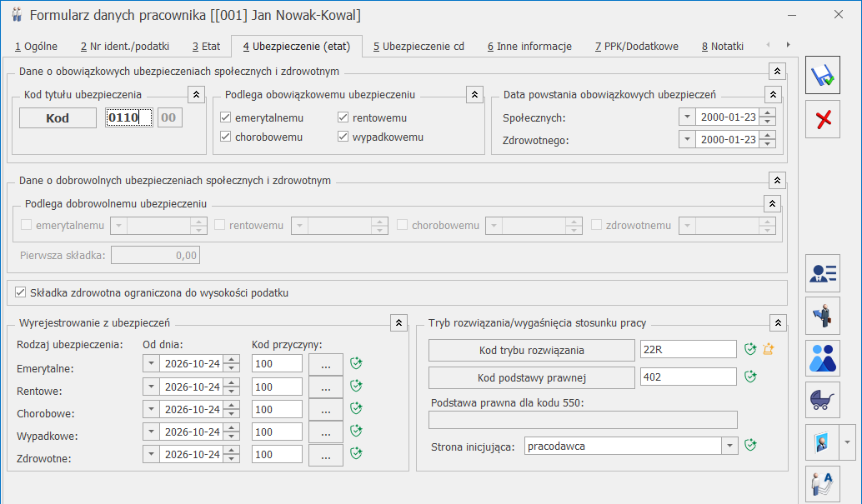Open the Zdrowotnego date dropdown
The height and width of the screenshot is (504, 862).
(687, 139)
